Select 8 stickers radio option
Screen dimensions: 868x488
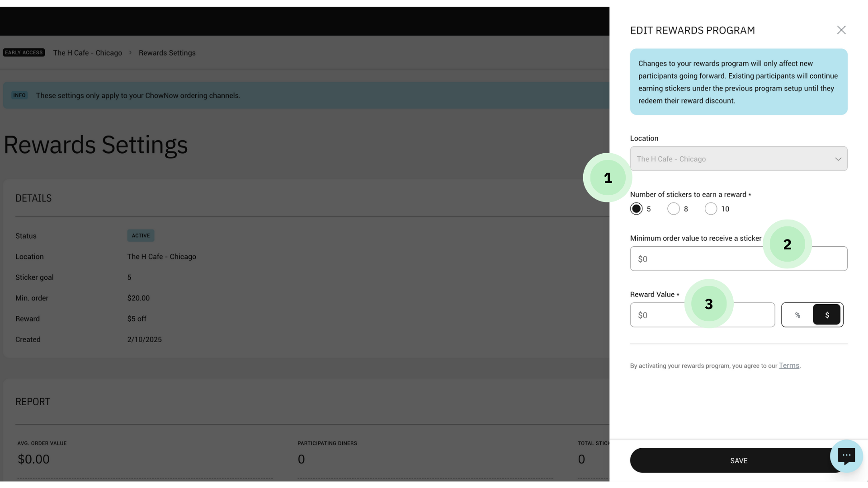tap(673, 209)
